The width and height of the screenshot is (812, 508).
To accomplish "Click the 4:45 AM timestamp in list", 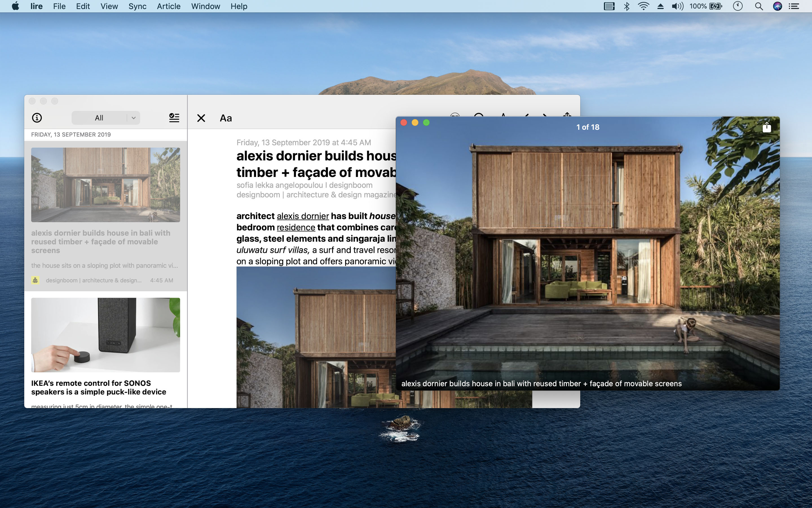I will (161, 280).
